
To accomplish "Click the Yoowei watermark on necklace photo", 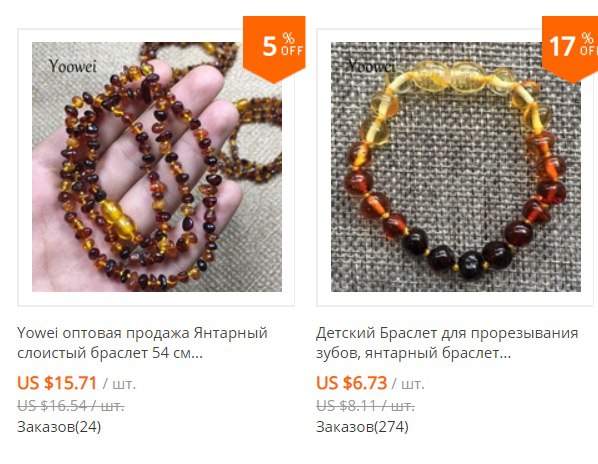I will click(x=72, y=66).
